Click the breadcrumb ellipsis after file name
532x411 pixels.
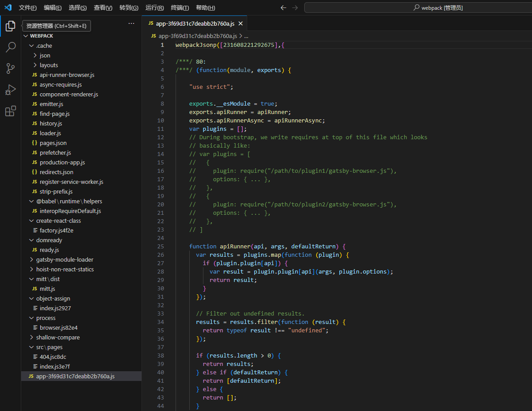[x=246, y=36]
